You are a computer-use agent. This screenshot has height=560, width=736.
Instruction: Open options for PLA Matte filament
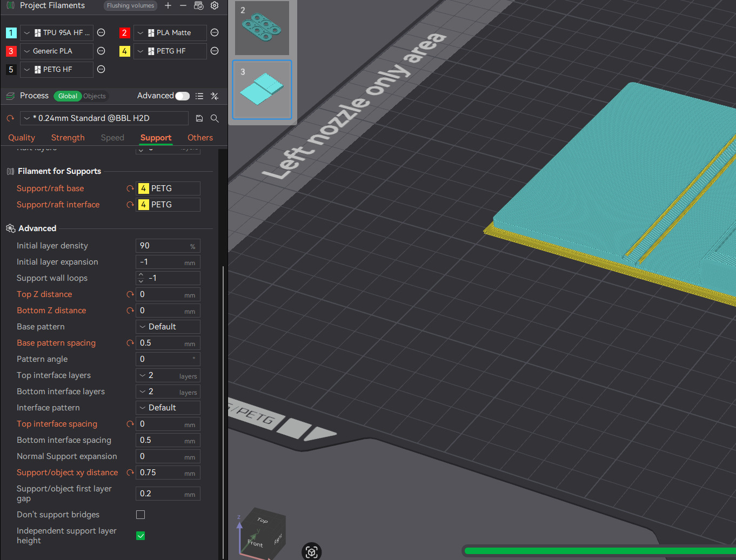[x=215, y=32]
